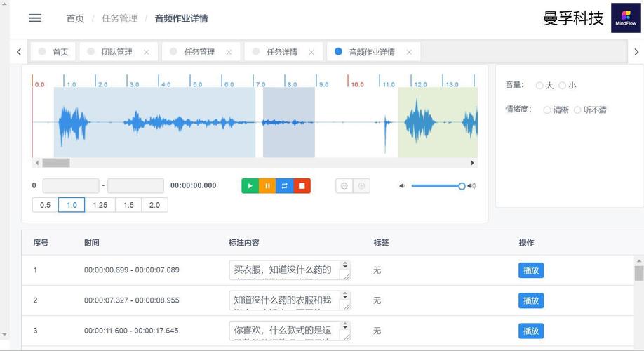This screenshot has width=644, height=351.
Task: Go to 首页 in the breadcrumb
Action: tap(75, 18)
